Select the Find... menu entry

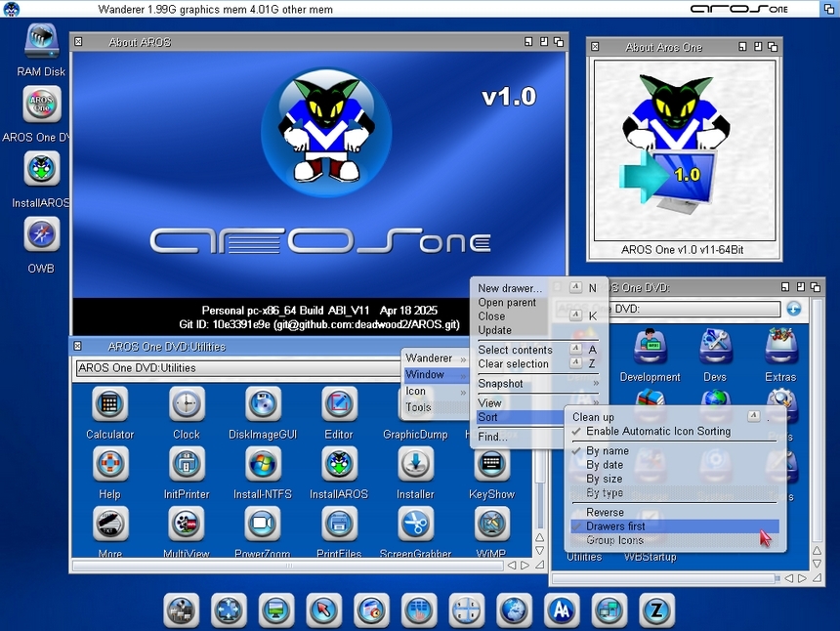[492, 437]
